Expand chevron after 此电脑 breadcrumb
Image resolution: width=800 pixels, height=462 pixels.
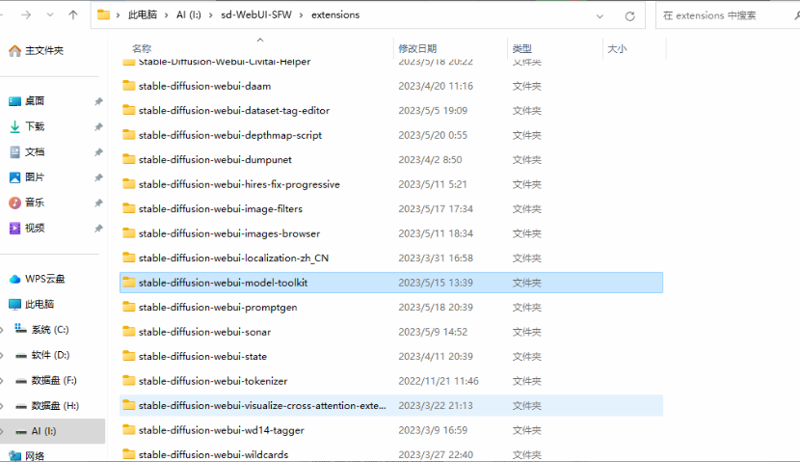pyautogui.click(x=166, y=15)
